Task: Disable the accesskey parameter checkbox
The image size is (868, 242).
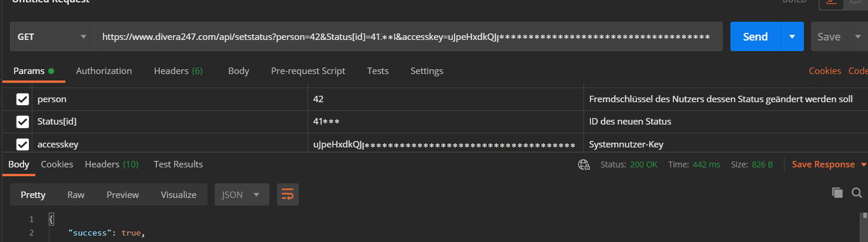Action: (23, 144)
